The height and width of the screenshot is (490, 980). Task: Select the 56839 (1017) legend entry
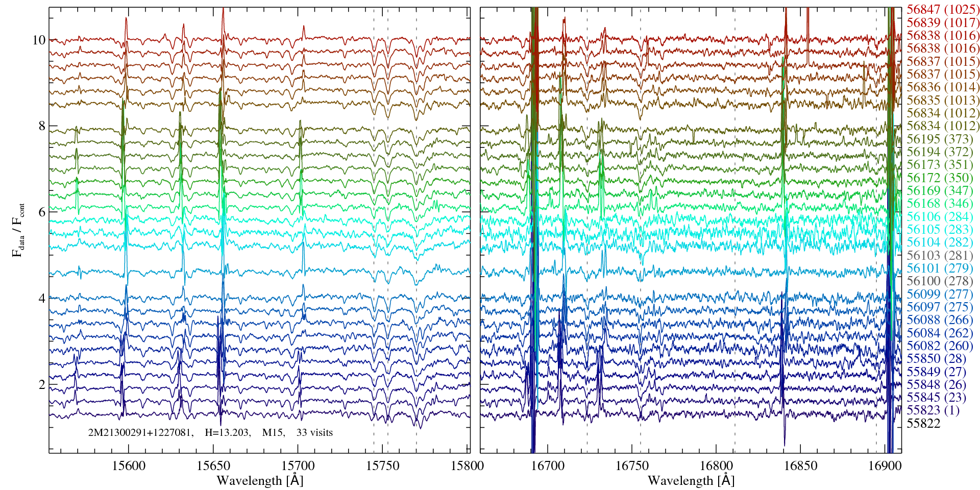(x=943, y=22)
